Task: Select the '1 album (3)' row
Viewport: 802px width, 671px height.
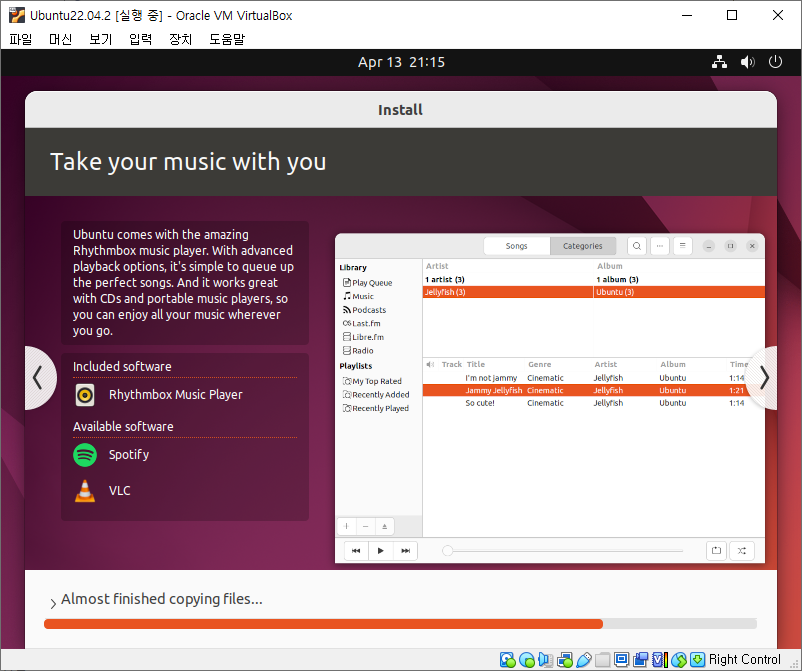Action: pyautogui.click(x=679, y=280)
